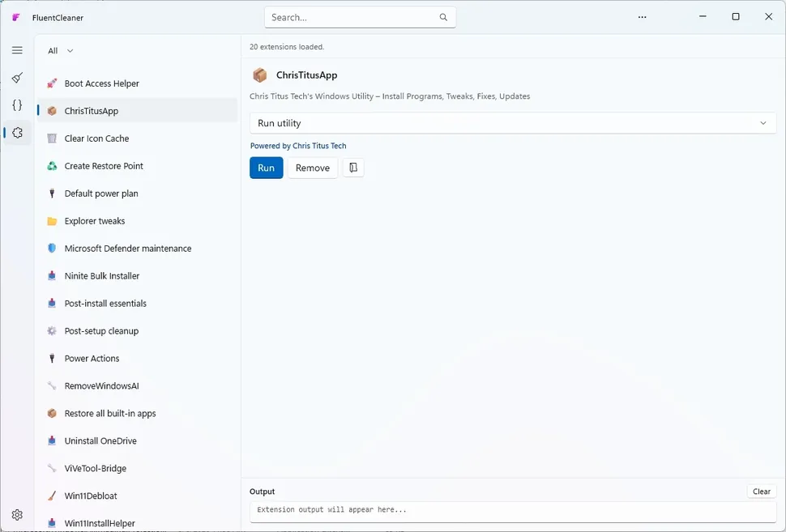Select the extensions puzzle icon in sidebar
The width and height of the screenshot is (786, 532).
[17, 133]
